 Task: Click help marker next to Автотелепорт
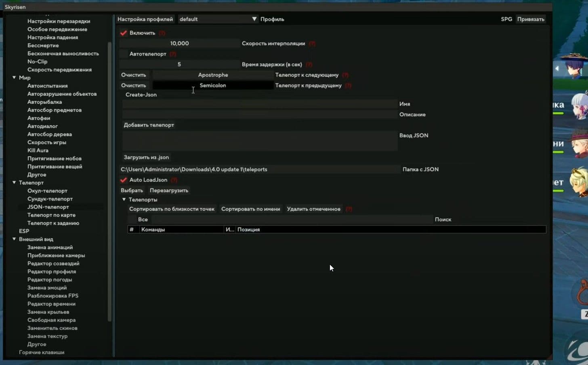click(173, 54)
